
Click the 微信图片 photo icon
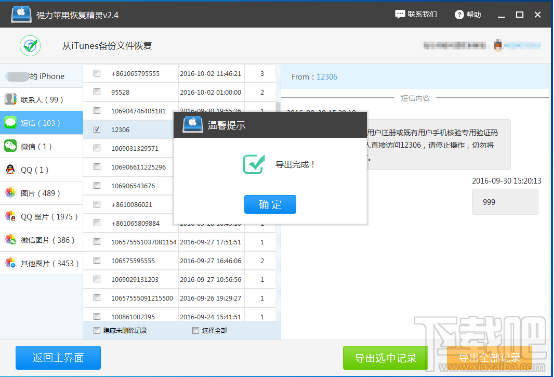[x=10, y=239]
